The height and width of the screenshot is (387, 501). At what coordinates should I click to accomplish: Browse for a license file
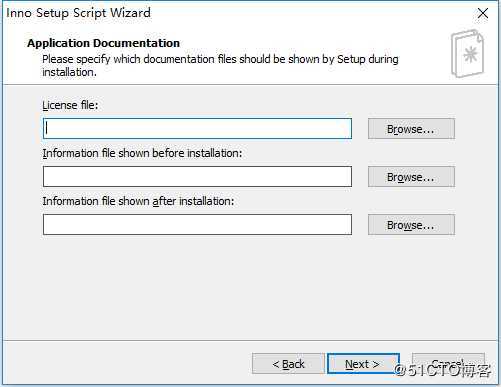coord(411,129)
